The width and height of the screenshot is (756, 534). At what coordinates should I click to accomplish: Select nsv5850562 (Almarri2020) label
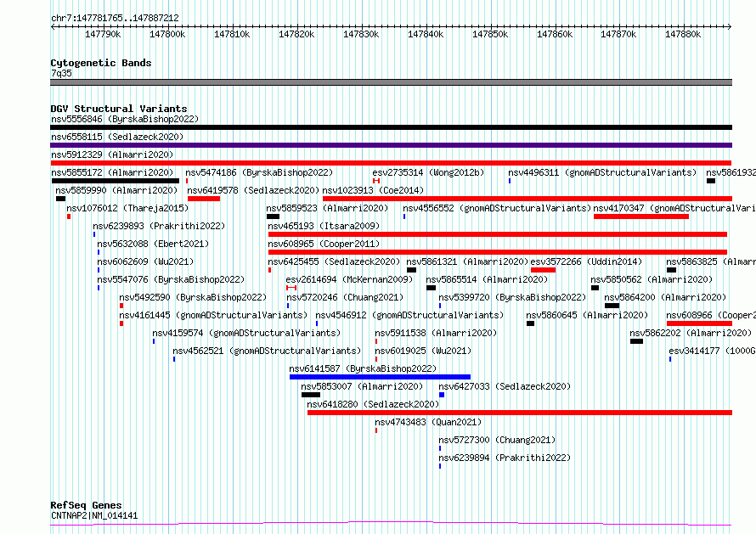tap(652, 279)
